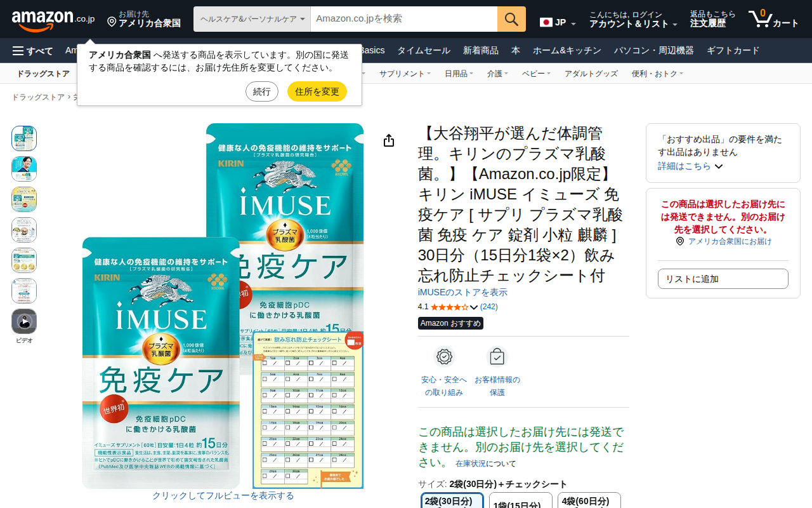812x508 pixels.
Task: Select size option 1袋(15日分)
Action: [x=521, y=500]
